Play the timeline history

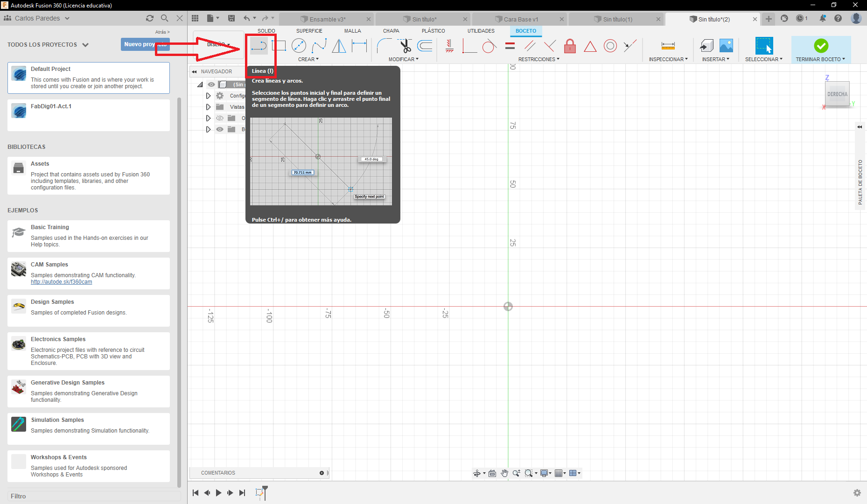[x=218, y=493]
